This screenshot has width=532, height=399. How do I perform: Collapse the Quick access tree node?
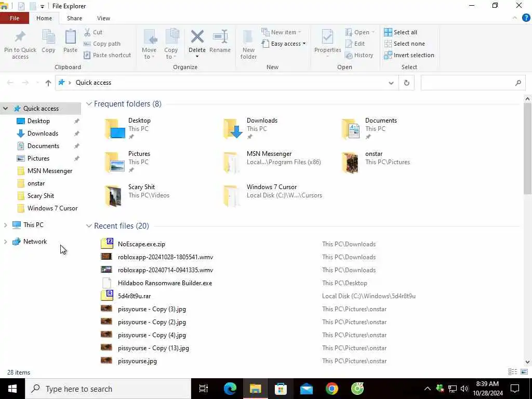coord(5,109)
